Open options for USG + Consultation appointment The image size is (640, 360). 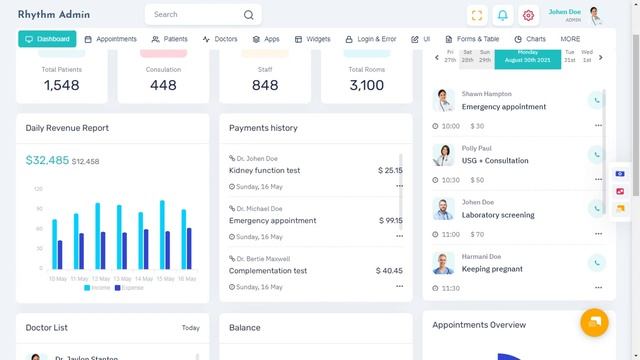[598, 180]
